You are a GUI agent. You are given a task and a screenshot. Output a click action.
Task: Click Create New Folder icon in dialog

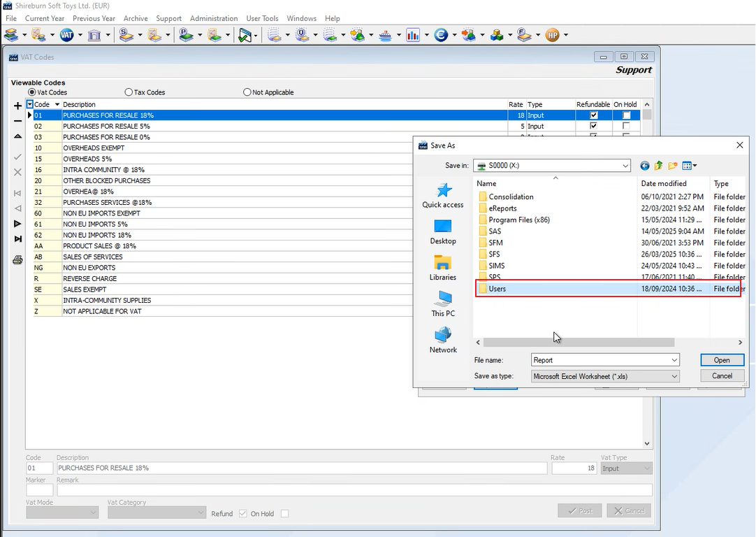pos(672,166)
